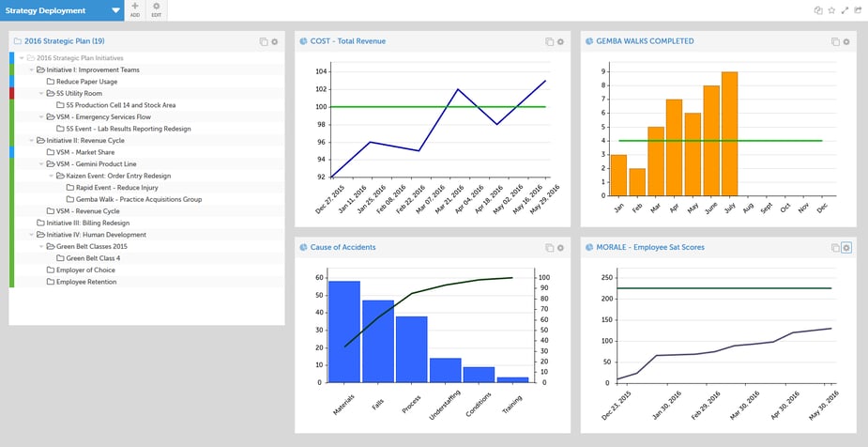Click the share/export icon at top right

[858, 10]
